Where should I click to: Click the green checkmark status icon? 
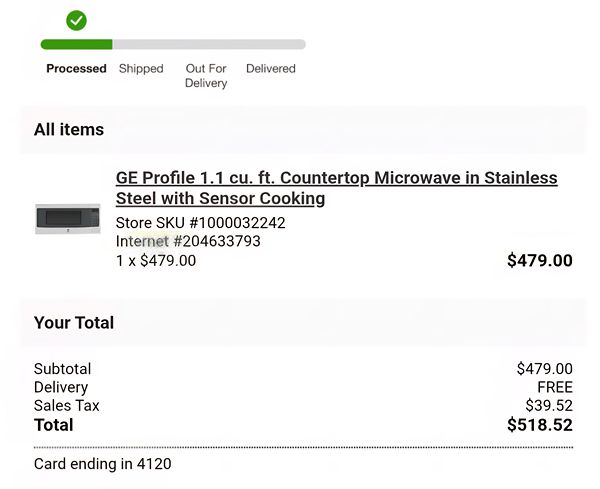(x=76, y=21)
